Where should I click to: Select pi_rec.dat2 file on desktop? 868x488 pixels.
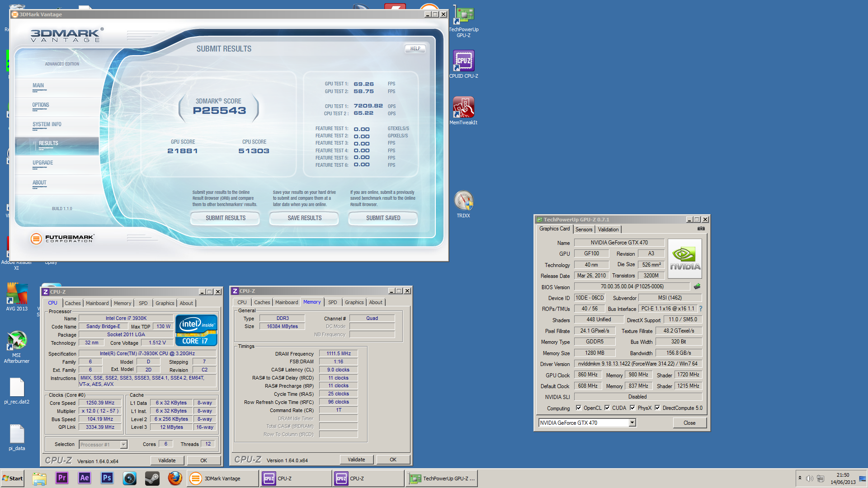[x=17, y=391]
